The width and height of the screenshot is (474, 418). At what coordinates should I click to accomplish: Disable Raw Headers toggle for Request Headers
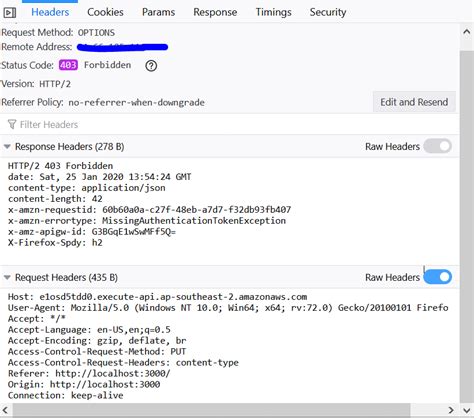[x=437, y=277]
